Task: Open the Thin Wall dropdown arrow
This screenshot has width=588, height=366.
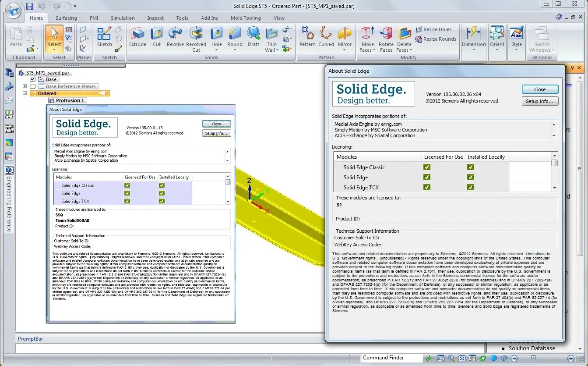Action: click(278, 50)
